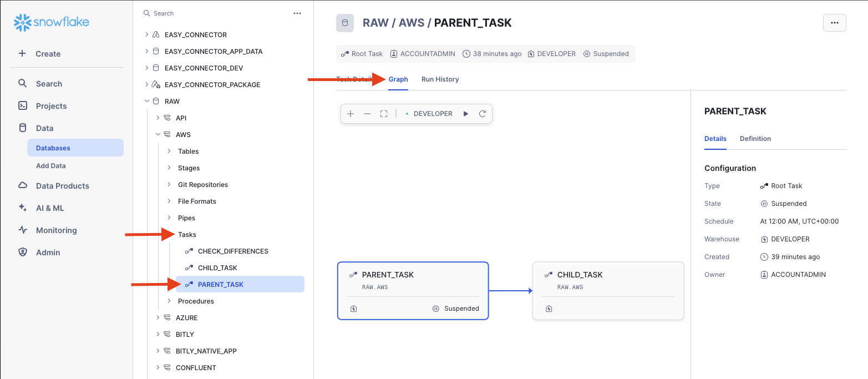Click the zoom in plus icon on graph toolbar
Image resolution: width=868 pixels, height=379 pixels.
351,114
